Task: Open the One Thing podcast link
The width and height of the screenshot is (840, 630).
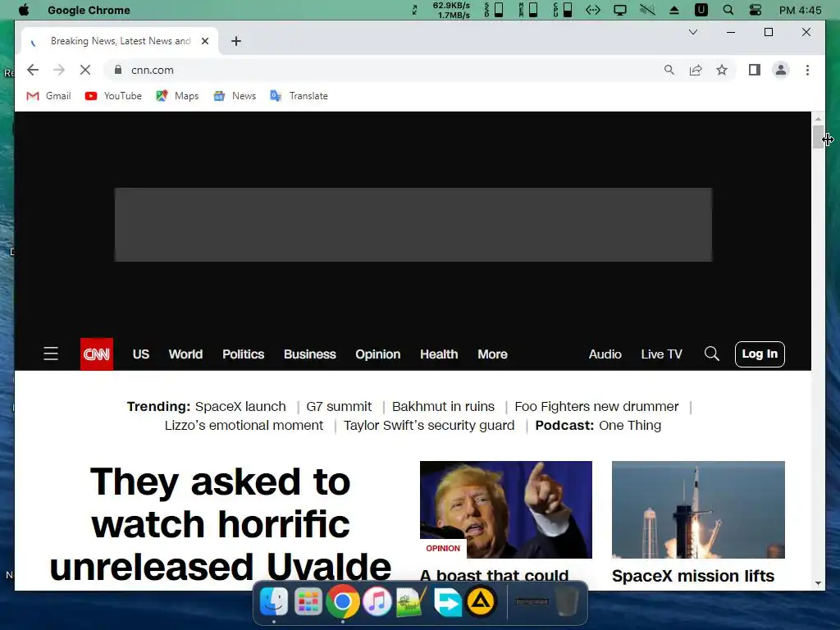Action: (630, 426)
